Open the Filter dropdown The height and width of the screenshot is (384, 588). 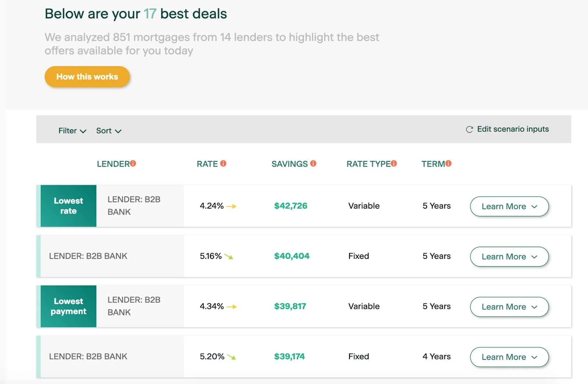(72, 131)
